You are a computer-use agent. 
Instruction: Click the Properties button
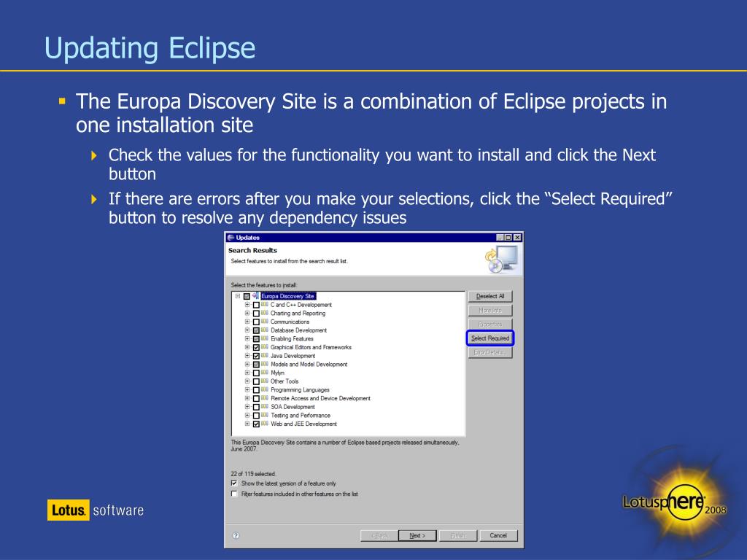tap(489, 324)
